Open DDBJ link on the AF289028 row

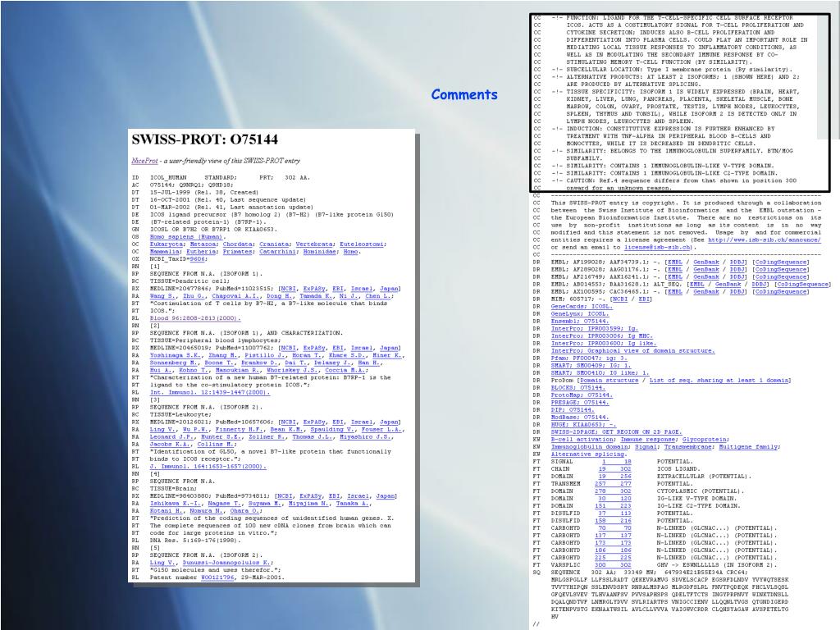(x=737, y=270)
